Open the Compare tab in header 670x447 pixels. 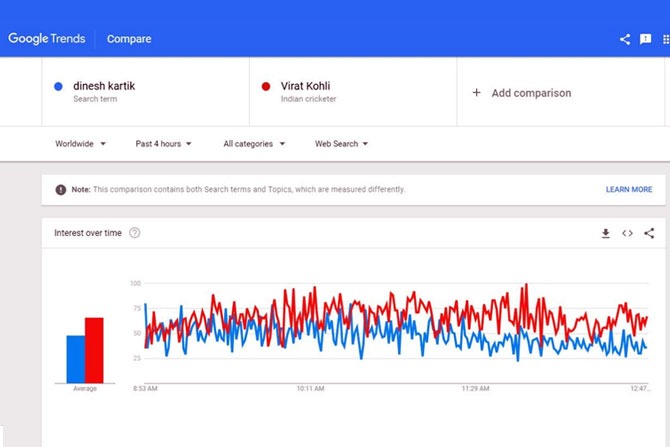tap(129, 39)
